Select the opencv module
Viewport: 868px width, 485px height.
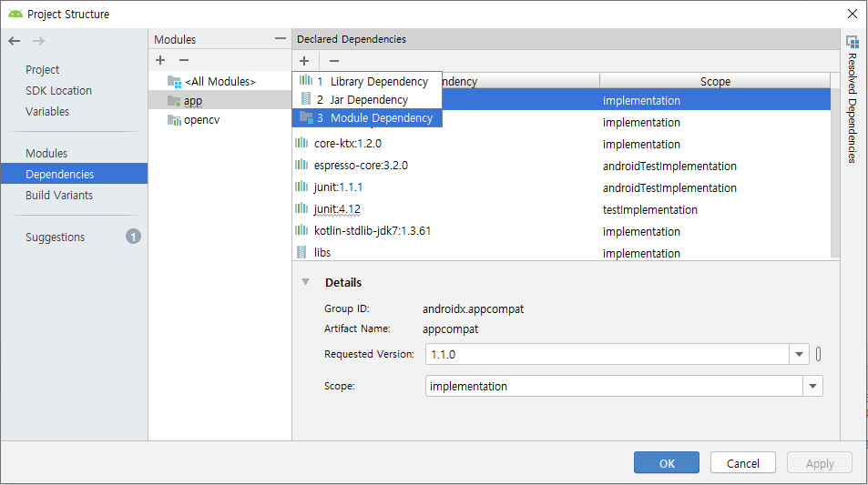[201, 121]
